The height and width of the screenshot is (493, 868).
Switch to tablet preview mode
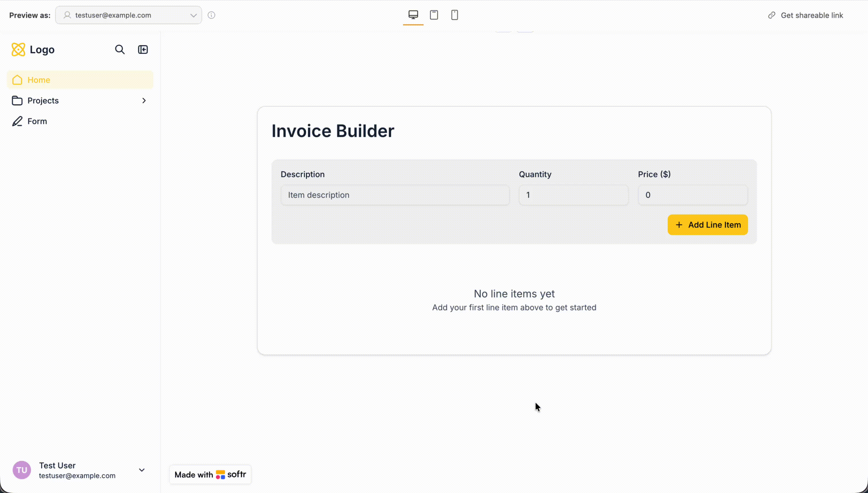pos(434,15)
